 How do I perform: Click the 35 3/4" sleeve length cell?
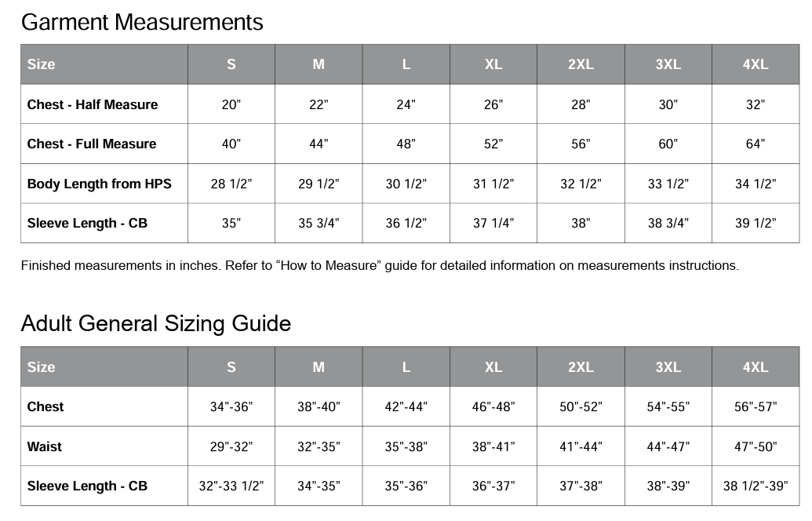point(319,223)
